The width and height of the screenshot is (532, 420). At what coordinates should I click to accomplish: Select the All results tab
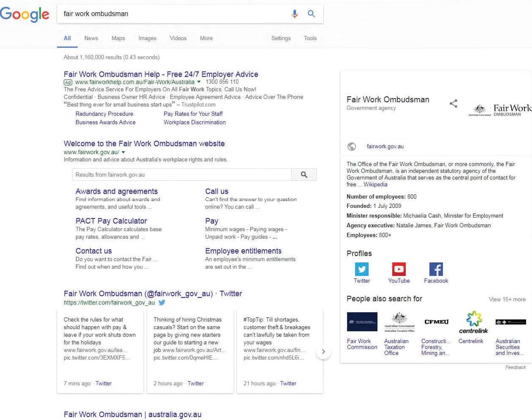click(67, 38)
